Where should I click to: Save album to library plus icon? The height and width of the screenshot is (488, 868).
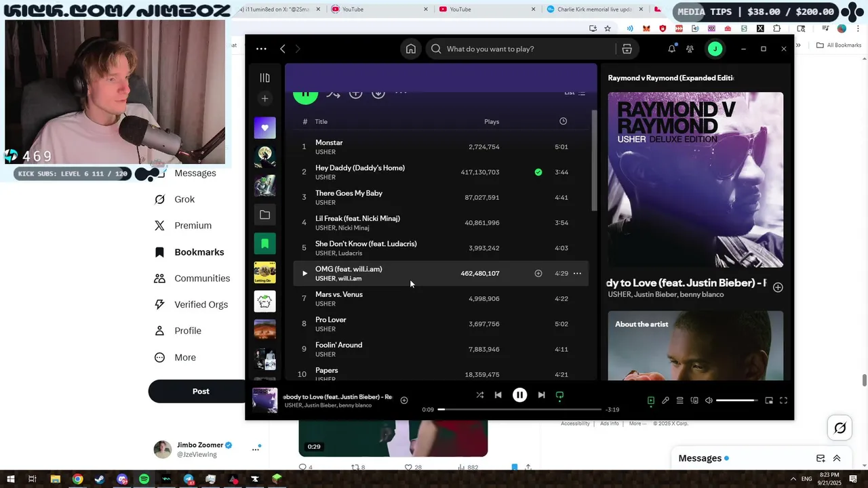click(x=355, y=94)
